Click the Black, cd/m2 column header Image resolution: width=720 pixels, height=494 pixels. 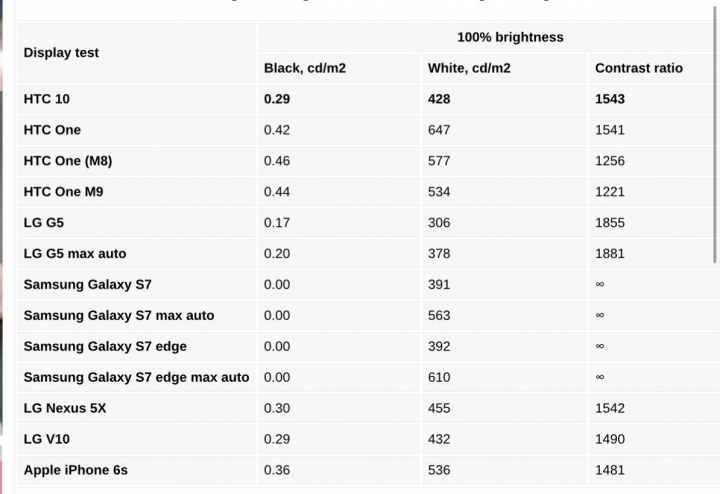tap(304, 68)
